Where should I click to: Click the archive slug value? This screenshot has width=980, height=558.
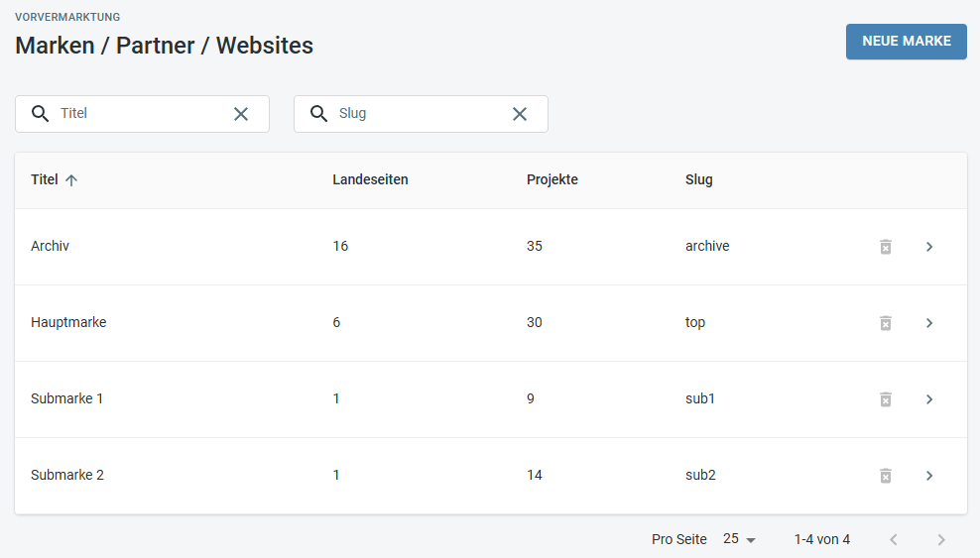[x=707, y=246]
